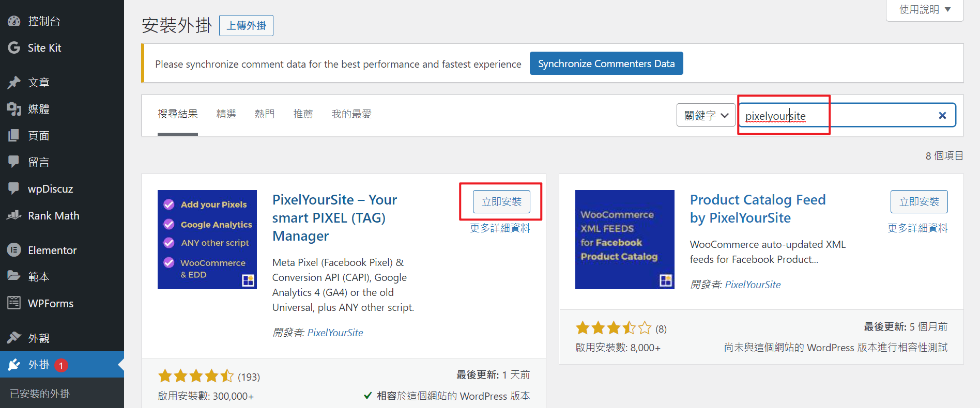Click the Elementor logo icon

[14, 250]
